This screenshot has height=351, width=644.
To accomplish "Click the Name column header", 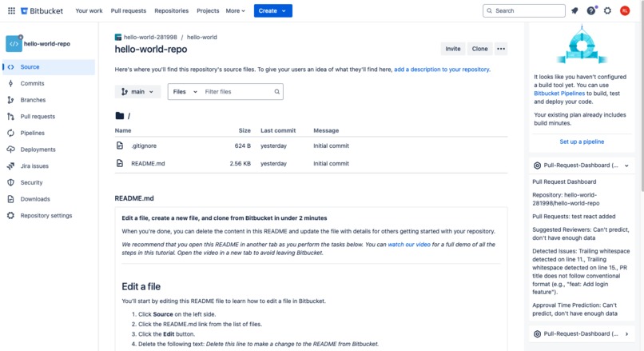I will point(123,130).
